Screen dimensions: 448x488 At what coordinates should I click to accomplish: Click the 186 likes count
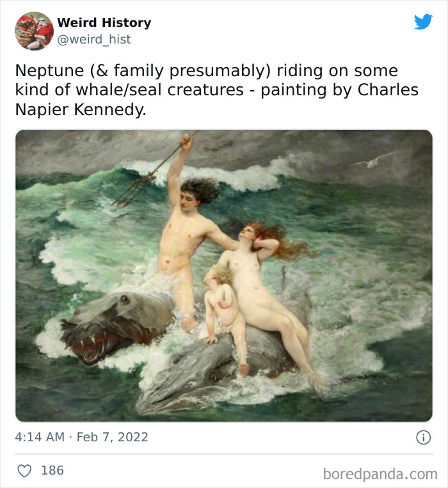click(x=52, y=471)
